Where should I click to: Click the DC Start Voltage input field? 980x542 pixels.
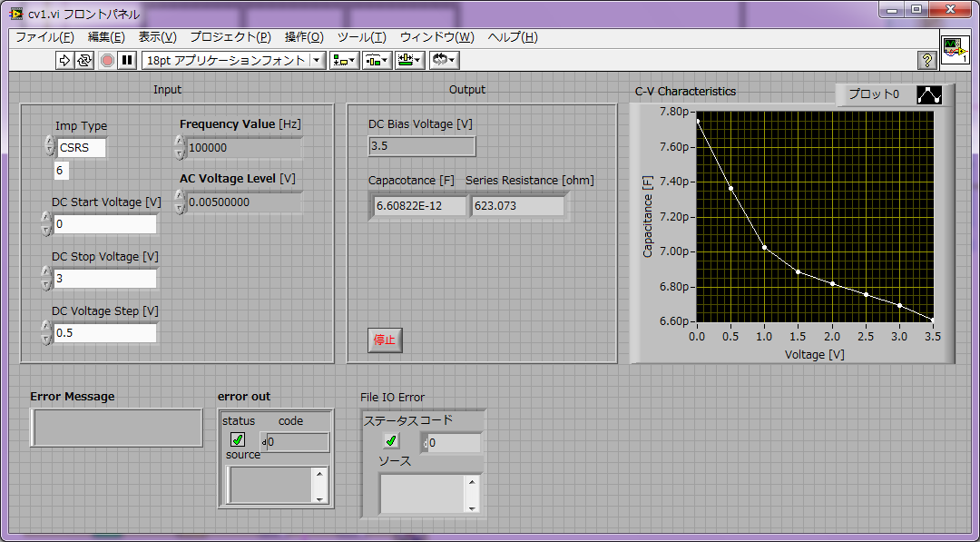click(x=105, y=224)
